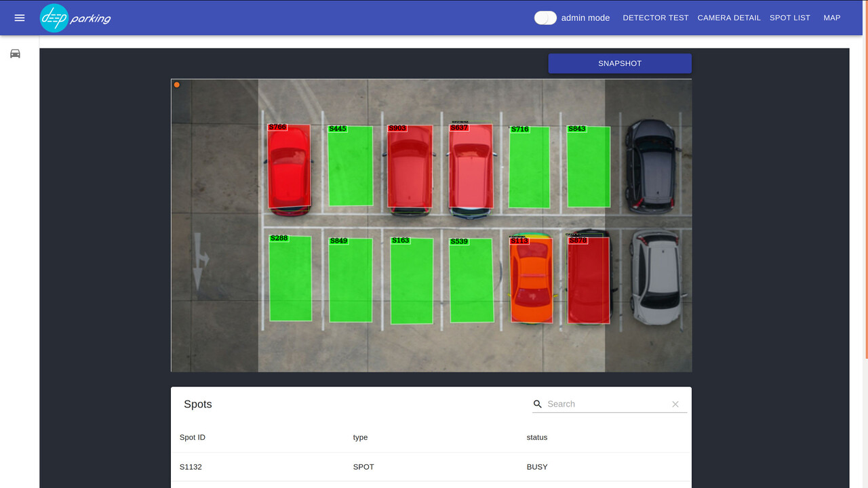Select busy parking spot S766
This screenshot has width=868, height=488.
[x=289, y=166]
